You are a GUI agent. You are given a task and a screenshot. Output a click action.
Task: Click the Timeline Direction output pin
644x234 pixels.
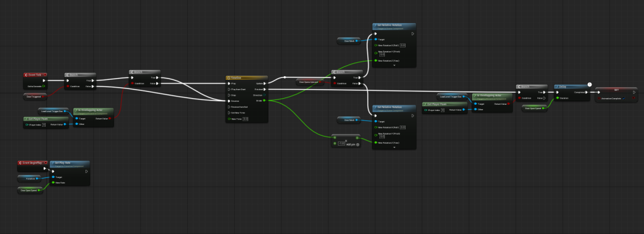[265, 95]
